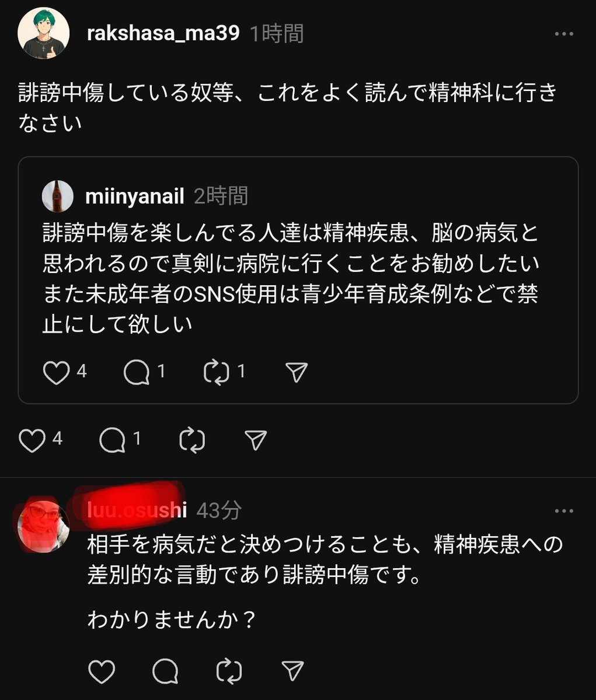Reply to the luu.osushi comment
Image resolution: width=596 pixels, height=700 pixels.
165,671
